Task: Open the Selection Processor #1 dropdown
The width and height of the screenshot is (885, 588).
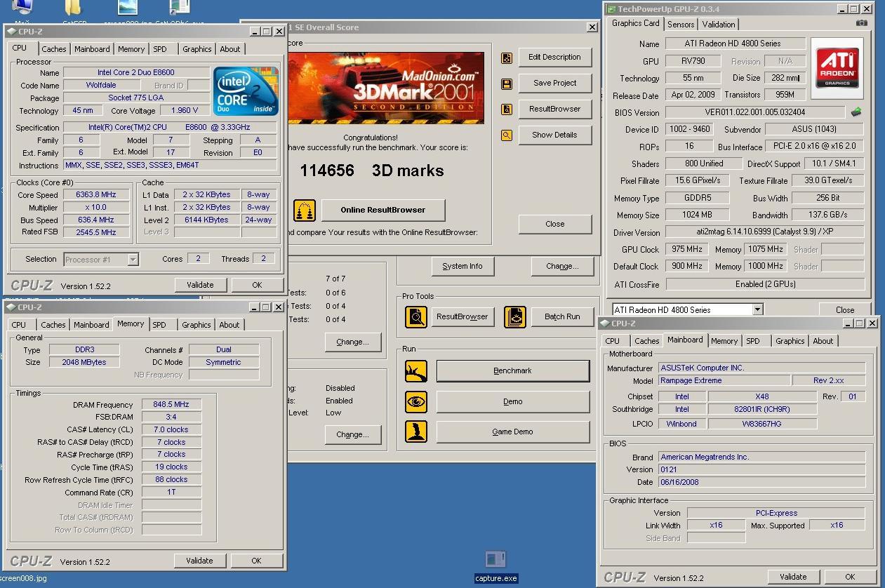Action: 133,260
